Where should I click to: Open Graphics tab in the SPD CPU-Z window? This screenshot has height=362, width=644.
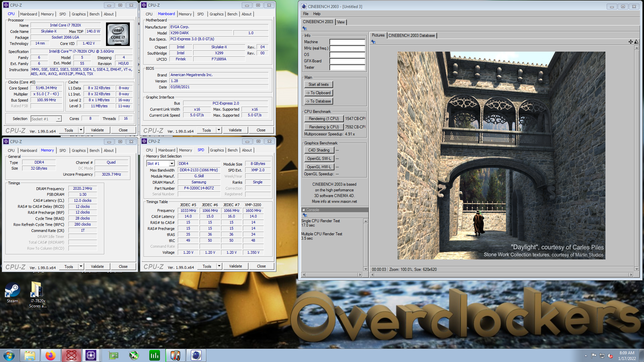pyautogui.click(x=217, y=150)
